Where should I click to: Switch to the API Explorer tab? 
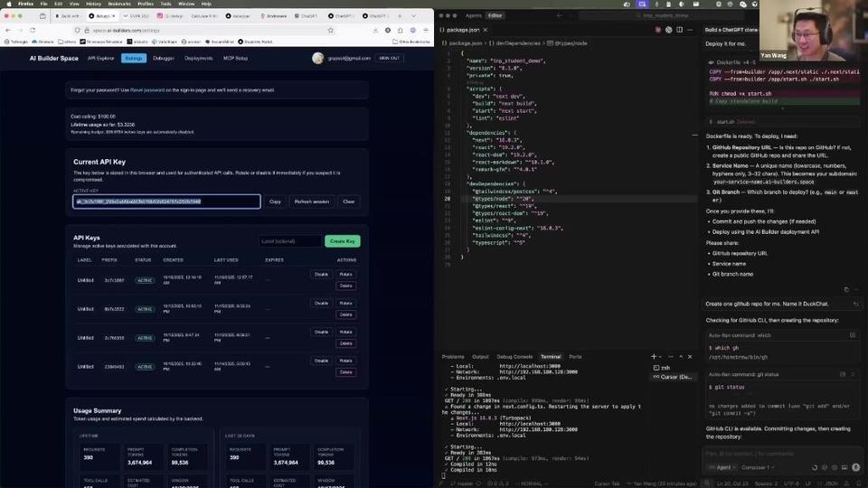tap(100, 58)
